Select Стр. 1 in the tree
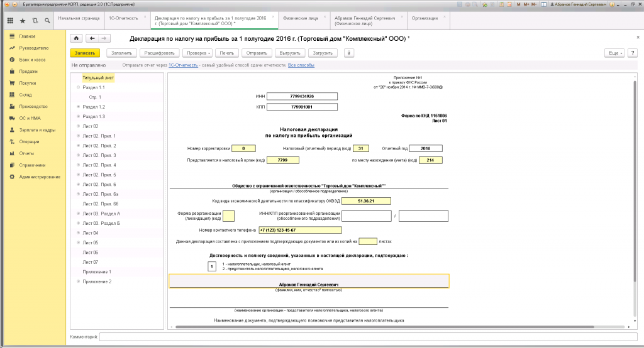This screenshot has height=348, width=644. click(x=95, y=97)
